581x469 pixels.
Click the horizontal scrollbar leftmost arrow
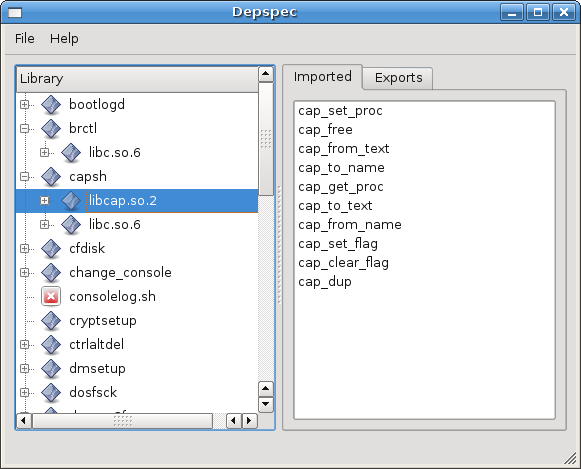pos(24,421)
